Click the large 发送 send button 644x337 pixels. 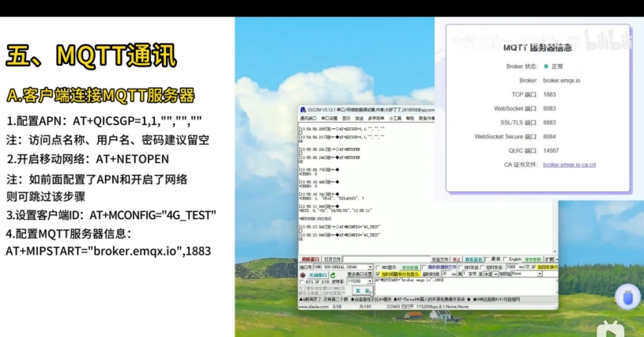point(363,290)
